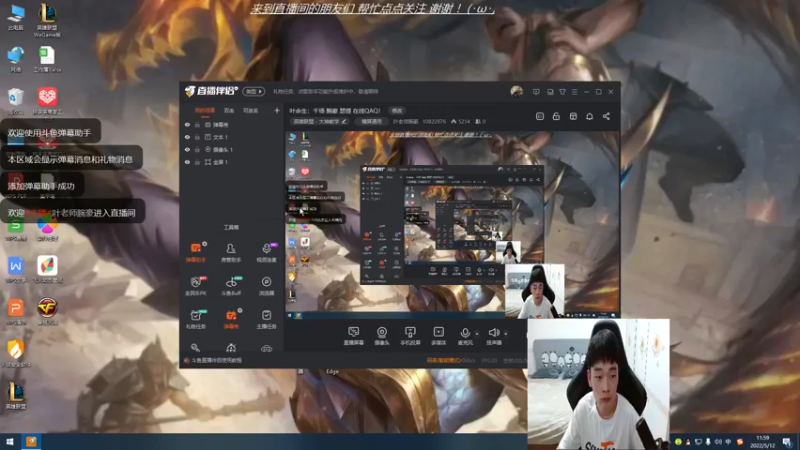Click the filter funnel icon in title bar
Image resolution: width=800 pixels, height=450 pixels.
click(562, 92)
